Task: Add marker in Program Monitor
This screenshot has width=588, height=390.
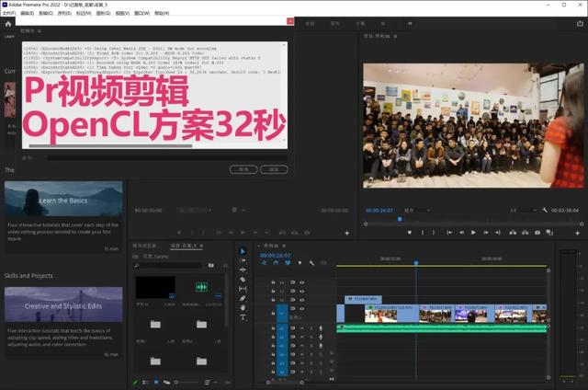Action: [410, 233]
